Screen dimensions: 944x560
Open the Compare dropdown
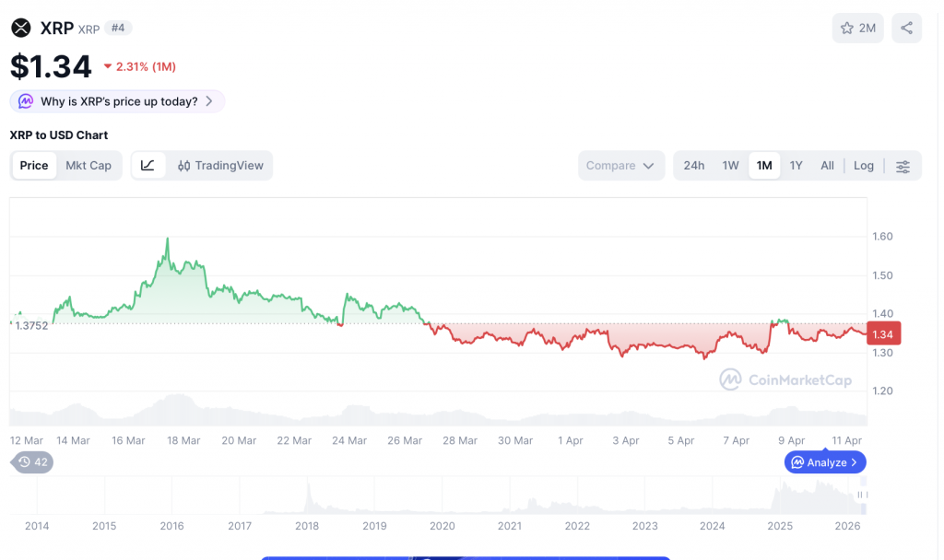(x=620, y=166)
